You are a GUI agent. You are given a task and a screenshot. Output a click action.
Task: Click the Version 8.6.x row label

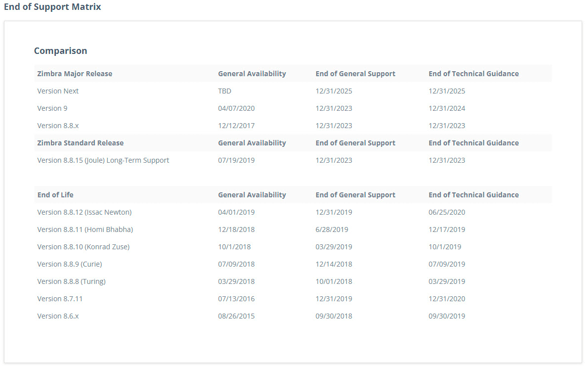[x=58, y=316]
